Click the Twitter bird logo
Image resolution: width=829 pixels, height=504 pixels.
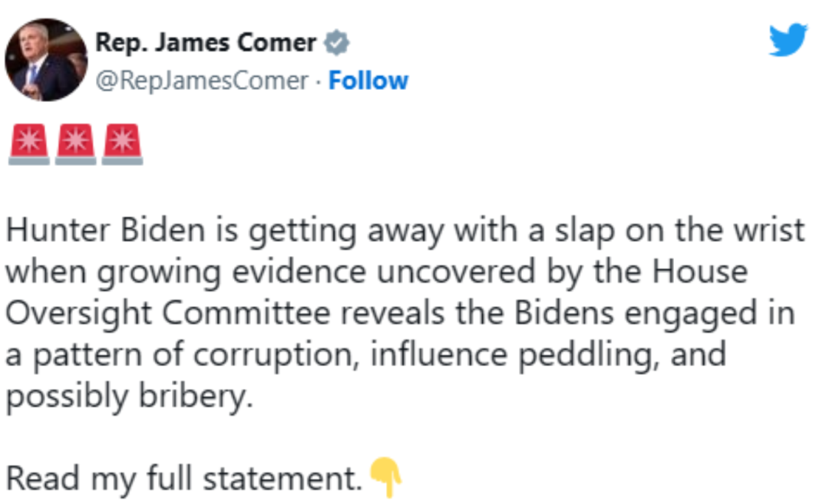point(788,39)
